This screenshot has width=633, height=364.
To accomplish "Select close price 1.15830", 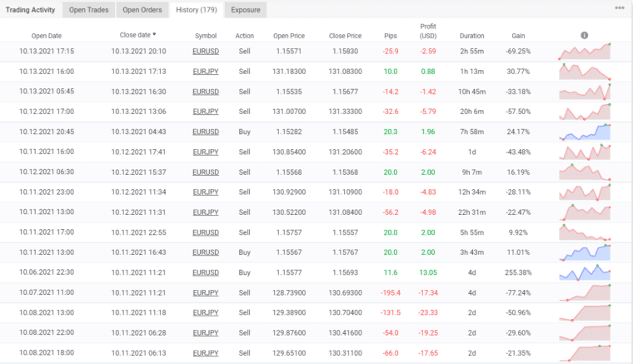I will coord(345,52).
